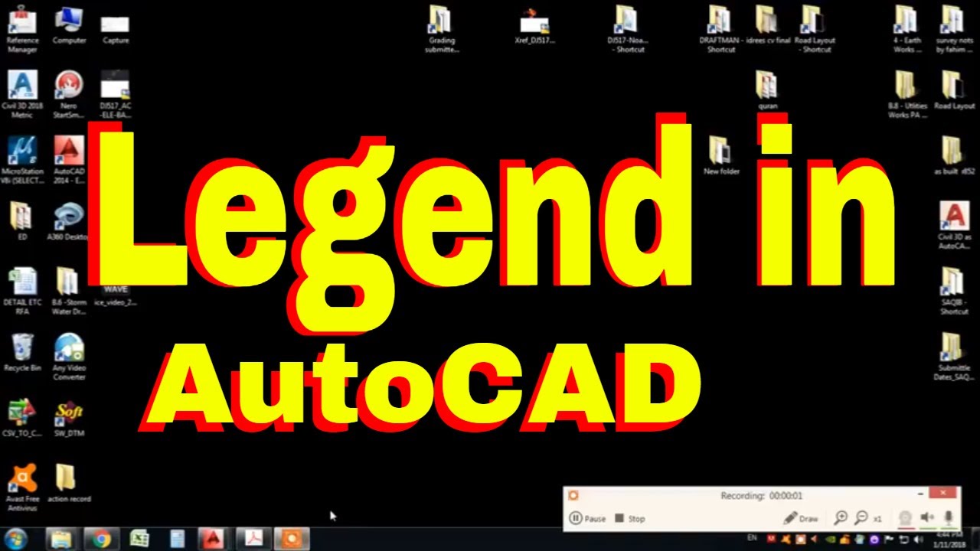Open the as built d852 folder
The image size is (980, 551).
pos(954,157)
